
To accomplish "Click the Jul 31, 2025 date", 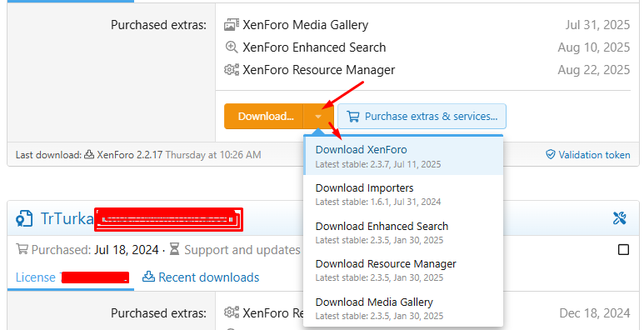I will click(597, 25).
